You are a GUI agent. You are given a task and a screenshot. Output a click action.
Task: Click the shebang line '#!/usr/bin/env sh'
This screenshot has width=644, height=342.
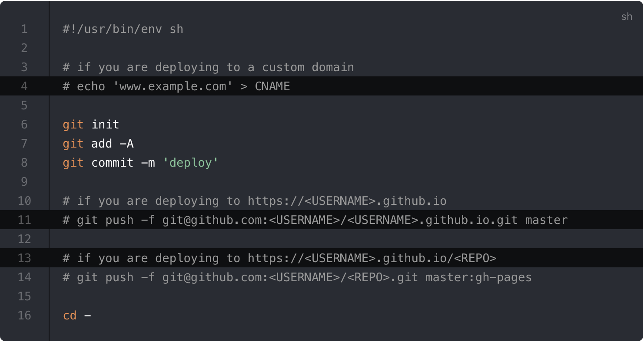click(123, 29)
